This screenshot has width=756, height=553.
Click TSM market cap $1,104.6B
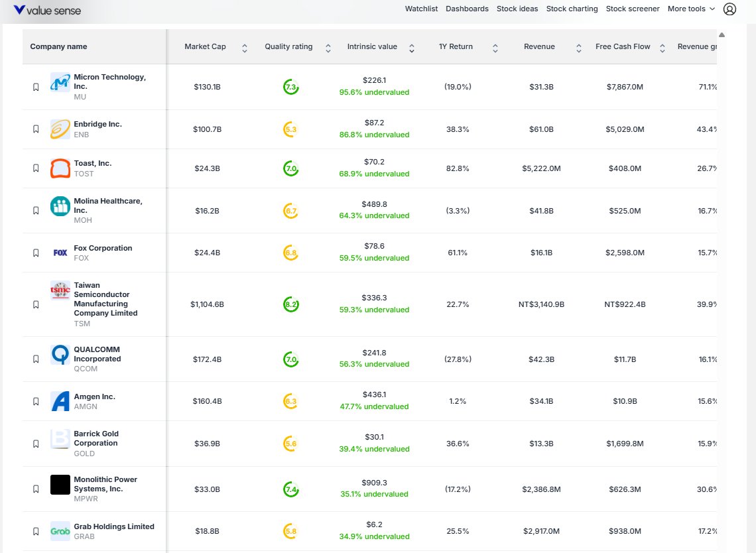[x=208, y=304]
